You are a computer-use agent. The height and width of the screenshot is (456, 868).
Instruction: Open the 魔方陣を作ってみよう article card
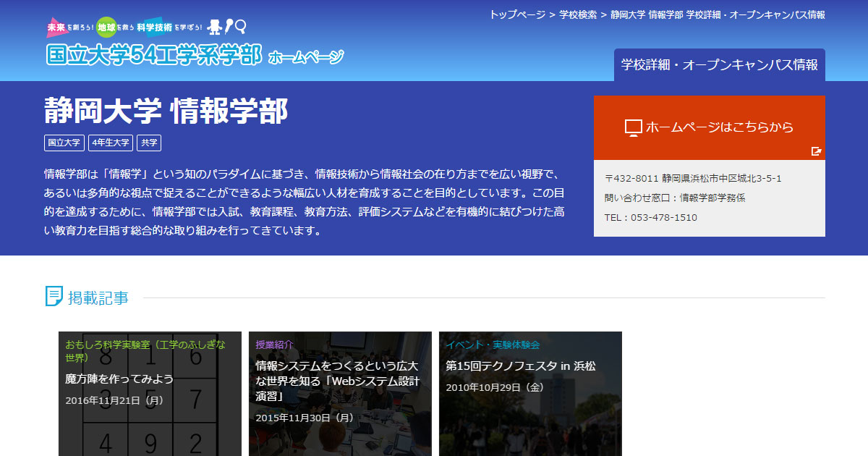point(150,394)
